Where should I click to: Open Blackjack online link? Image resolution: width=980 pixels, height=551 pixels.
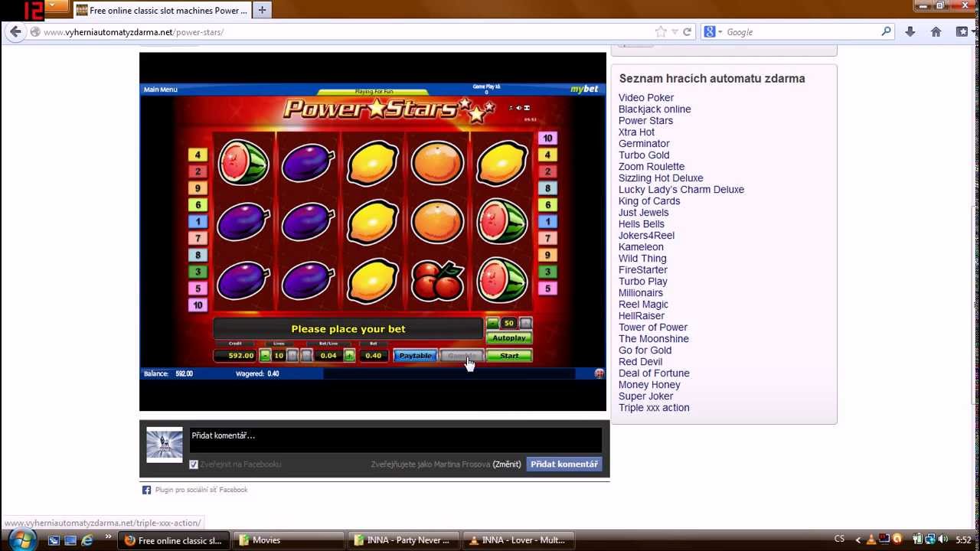point(655,109)
